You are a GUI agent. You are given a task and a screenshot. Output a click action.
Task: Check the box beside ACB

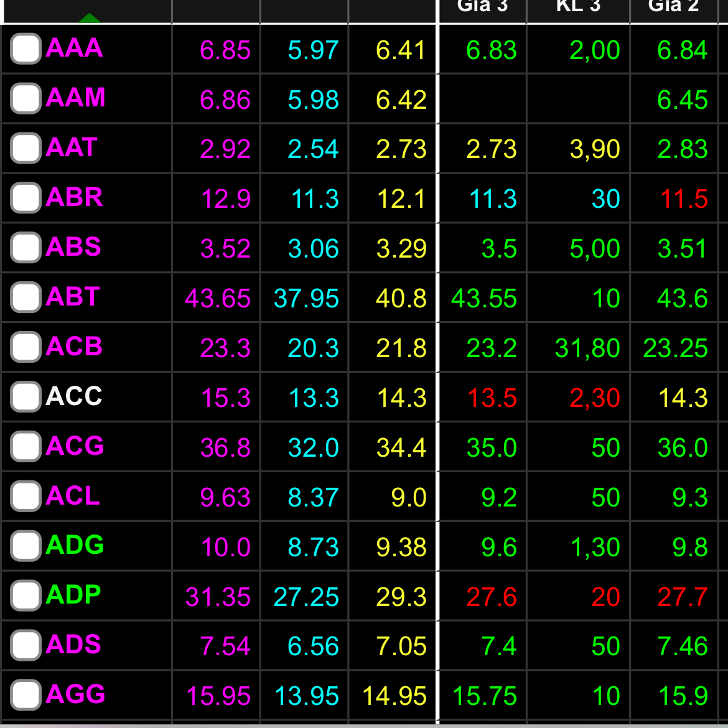point(26,347)
